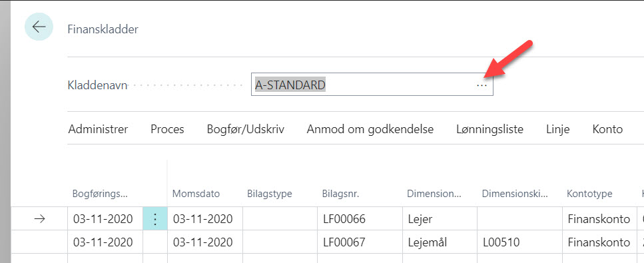Open the Linje menu
644x263 pixels.
[557, 129]
